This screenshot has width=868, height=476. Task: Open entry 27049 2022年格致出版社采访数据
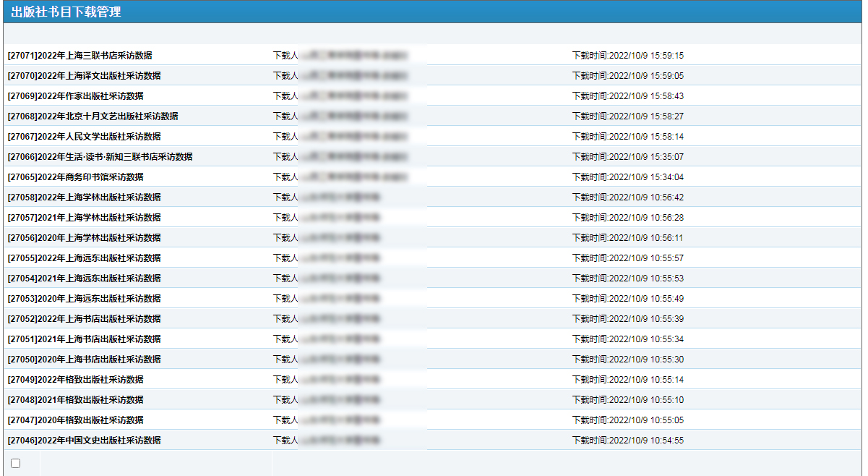point(75,380)
